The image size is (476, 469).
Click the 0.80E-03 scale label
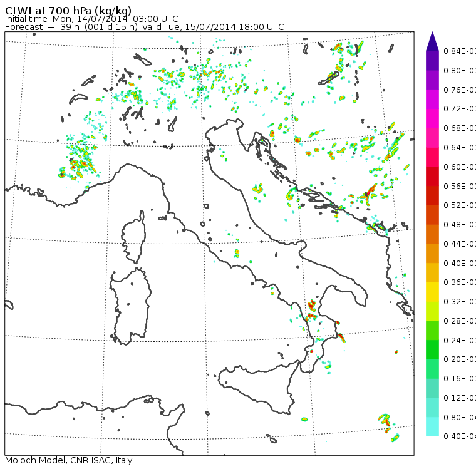tap(460, 70)
